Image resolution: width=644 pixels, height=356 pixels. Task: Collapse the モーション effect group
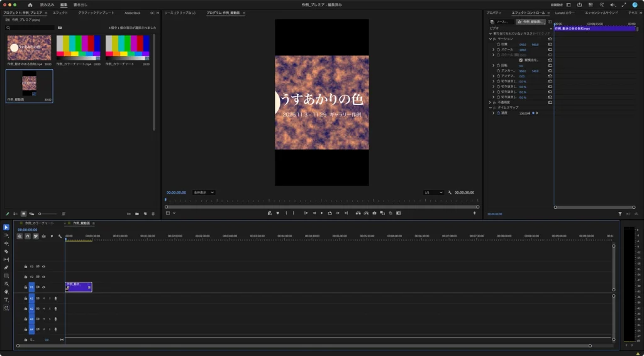pos(490,39)
